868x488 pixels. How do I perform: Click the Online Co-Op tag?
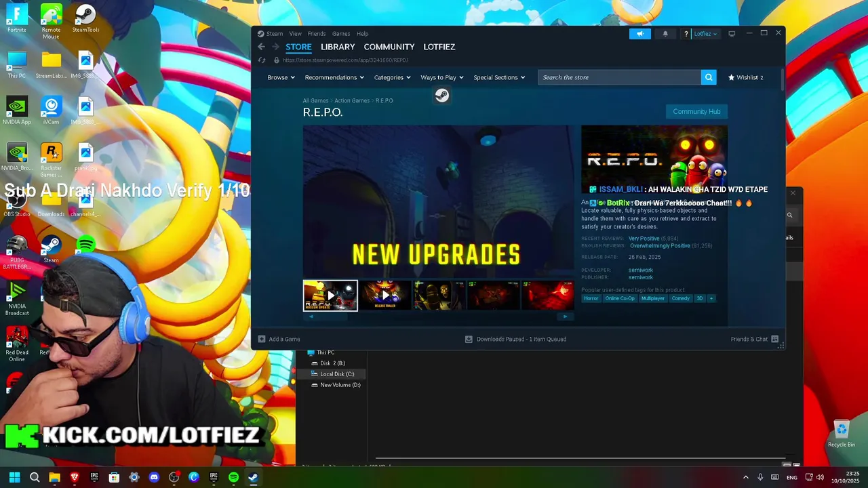pyautogui.click(x=620, y=298)
